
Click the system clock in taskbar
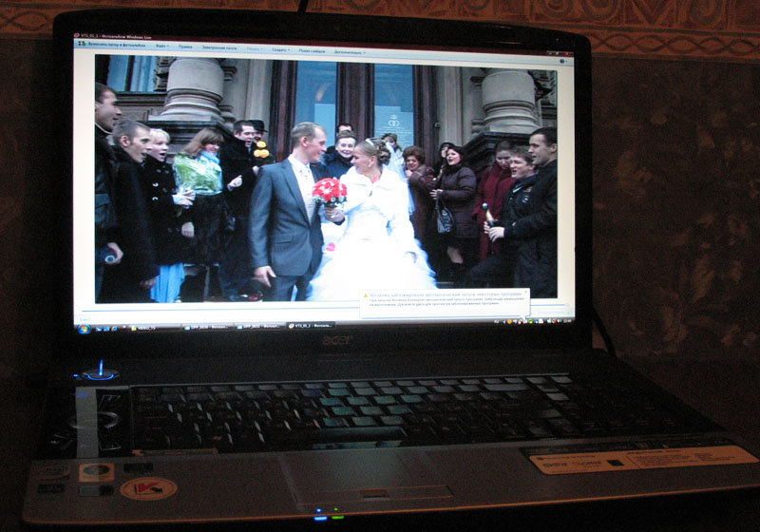pos(566,320)
